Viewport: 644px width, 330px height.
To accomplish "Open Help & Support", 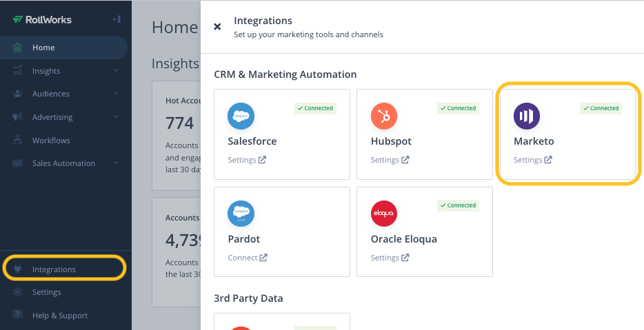I will coord(59,316).
